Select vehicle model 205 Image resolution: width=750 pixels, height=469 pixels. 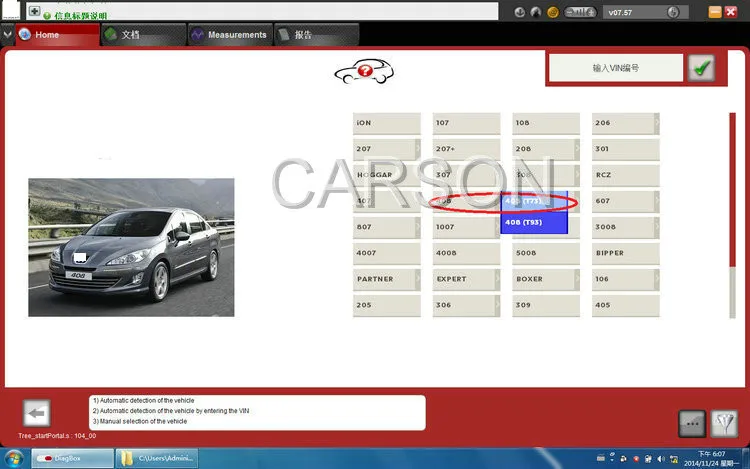(x=386, y=305)
